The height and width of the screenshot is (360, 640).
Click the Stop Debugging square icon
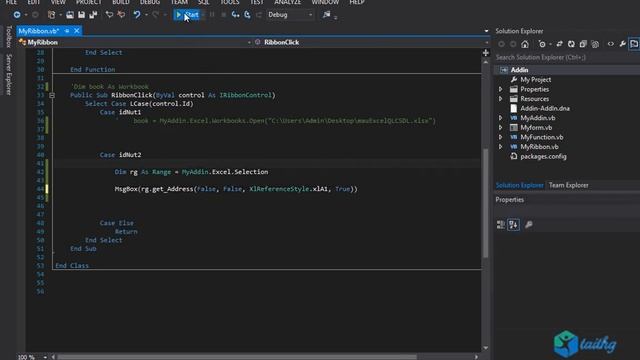pyautogui.click(x=224, y=15)
